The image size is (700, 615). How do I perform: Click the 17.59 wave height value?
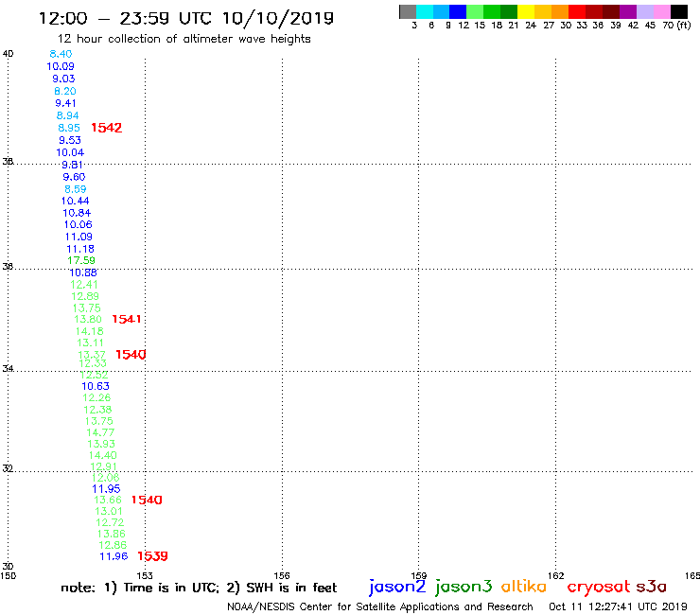pos(81,260)
